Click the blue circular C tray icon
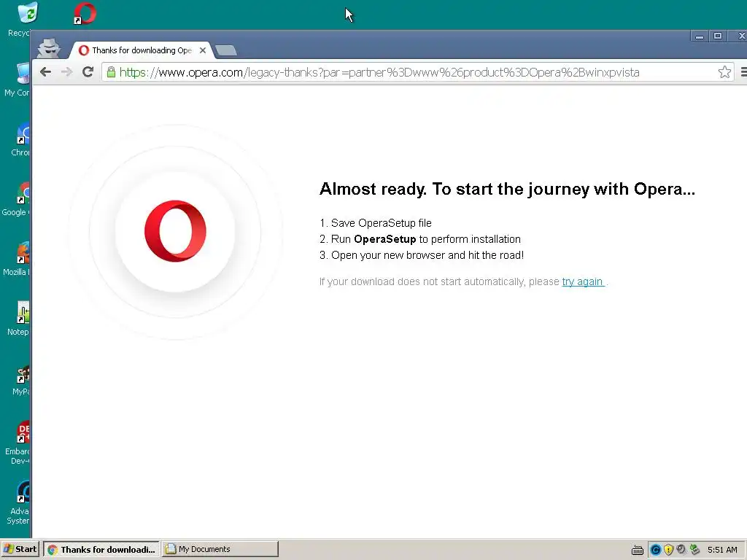 coord(656,550)
